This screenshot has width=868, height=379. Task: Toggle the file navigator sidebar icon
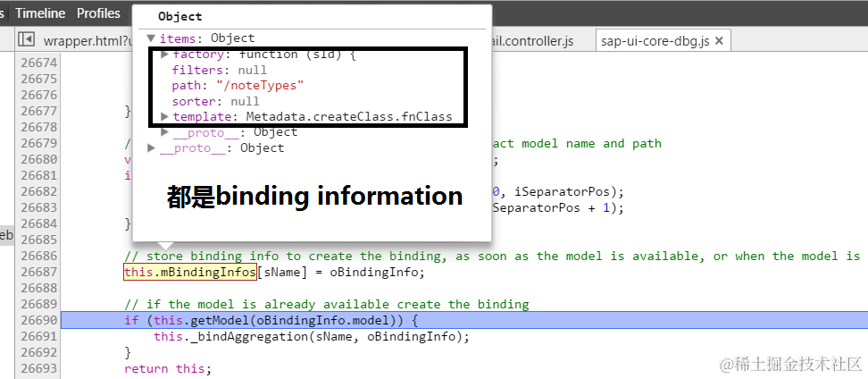[26, 39]
